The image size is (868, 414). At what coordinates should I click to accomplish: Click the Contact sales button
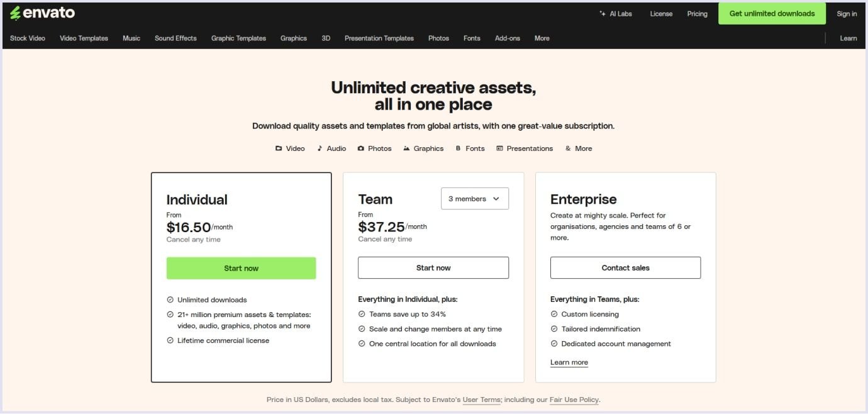tap(625, 267)
